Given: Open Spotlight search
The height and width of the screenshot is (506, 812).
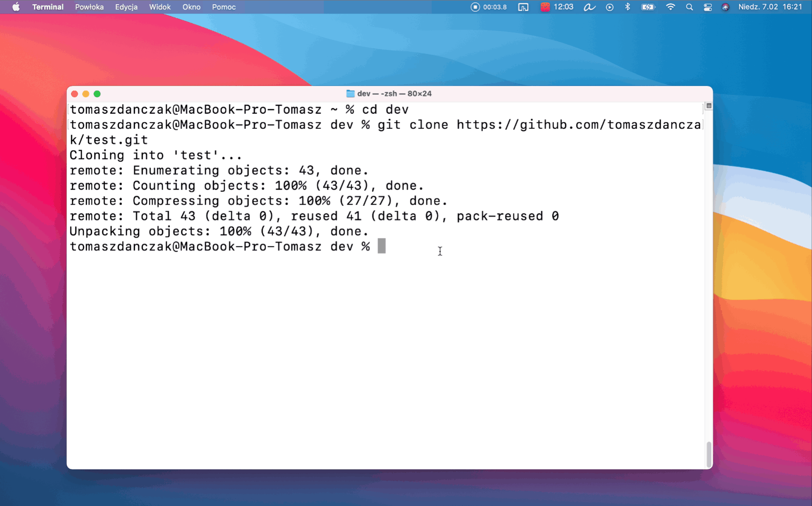Looking at the screenshot, I should (689, 7).
